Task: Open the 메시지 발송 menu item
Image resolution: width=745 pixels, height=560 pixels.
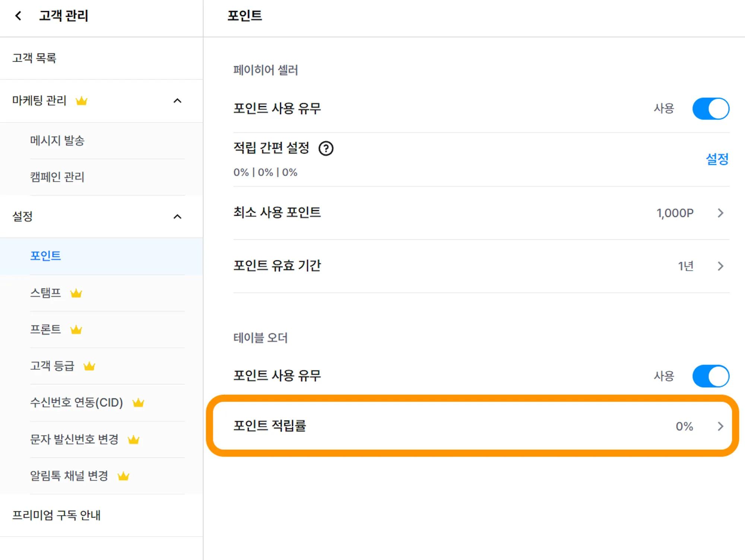Action: (57, 141)
